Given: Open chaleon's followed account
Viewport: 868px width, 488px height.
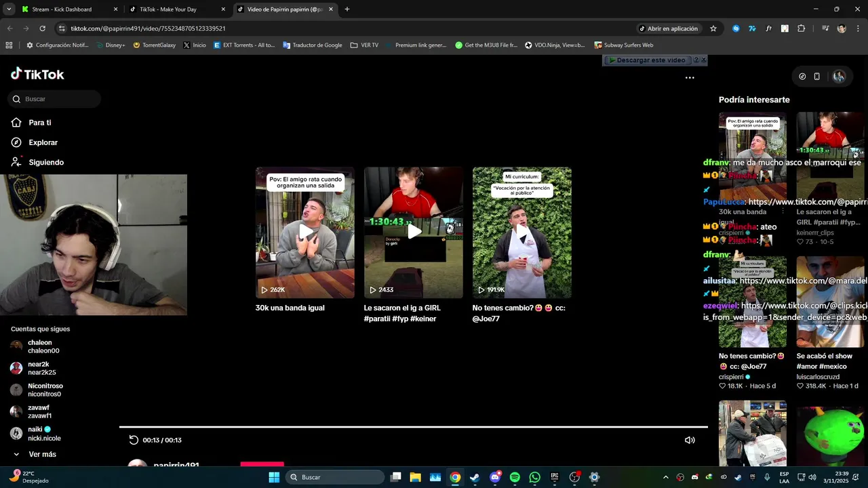Looking at the screenshot, I should [35, 346].
